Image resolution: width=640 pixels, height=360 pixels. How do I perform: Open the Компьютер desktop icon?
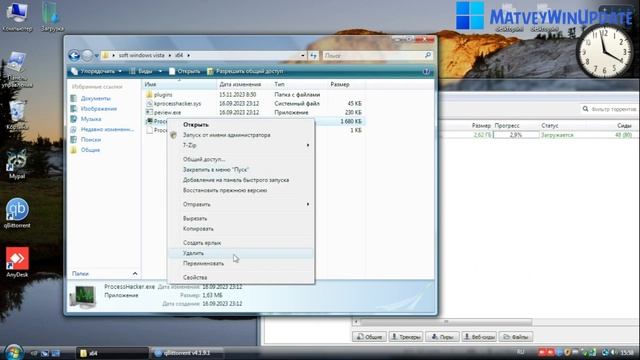tap(17, 16)
